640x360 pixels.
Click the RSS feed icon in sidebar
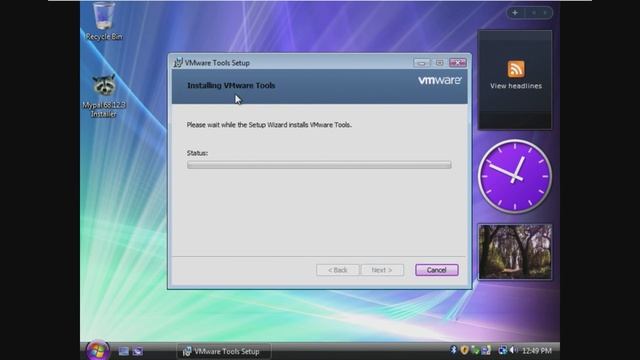click(x=516, y=69)
